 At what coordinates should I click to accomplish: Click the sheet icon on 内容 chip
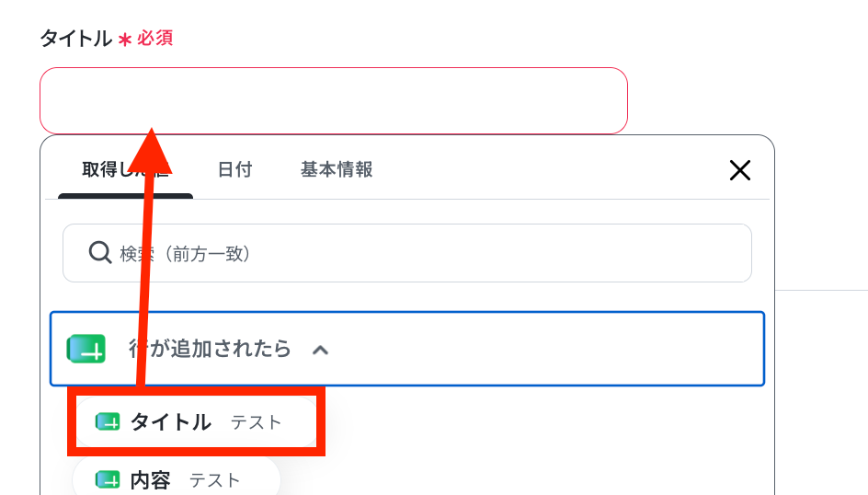[108, 480]
